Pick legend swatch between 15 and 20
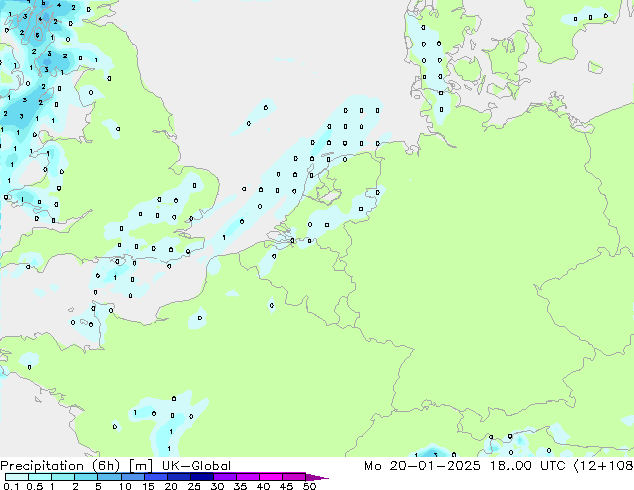This screenshot has width=634, height=490. point(155,477)
